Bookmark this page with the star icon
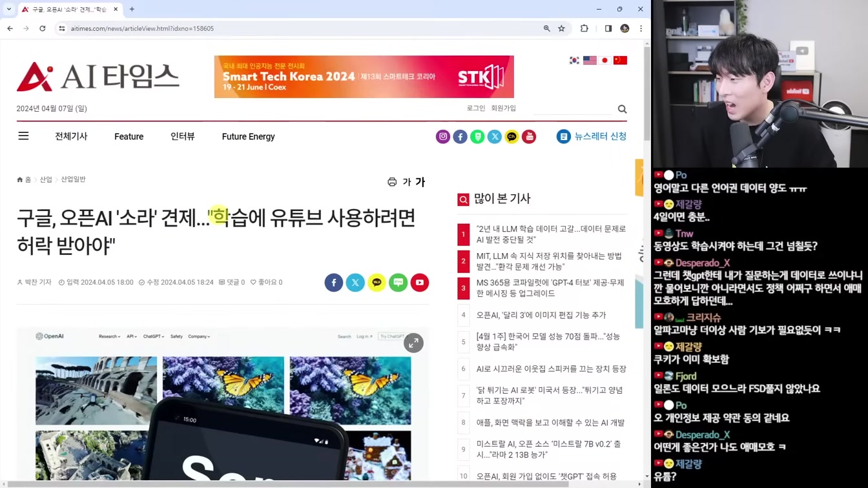Screen dimensions: 868x488 [562, 28]
